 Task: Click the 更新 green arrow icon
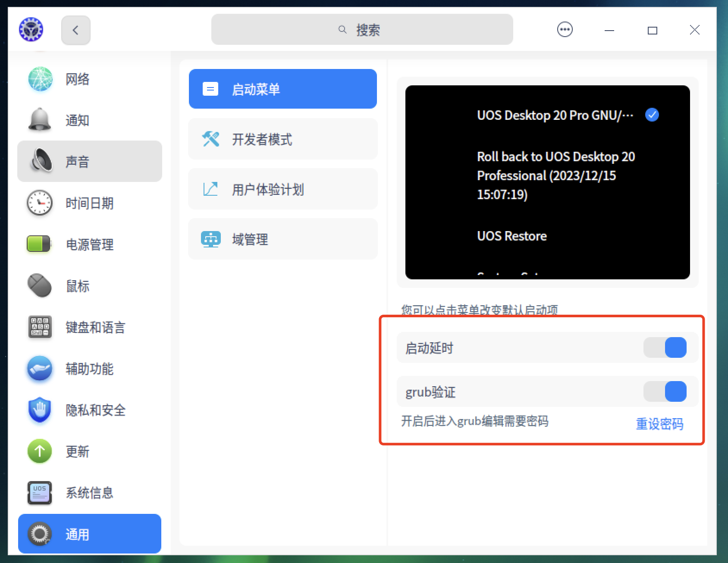pos(40,451)
